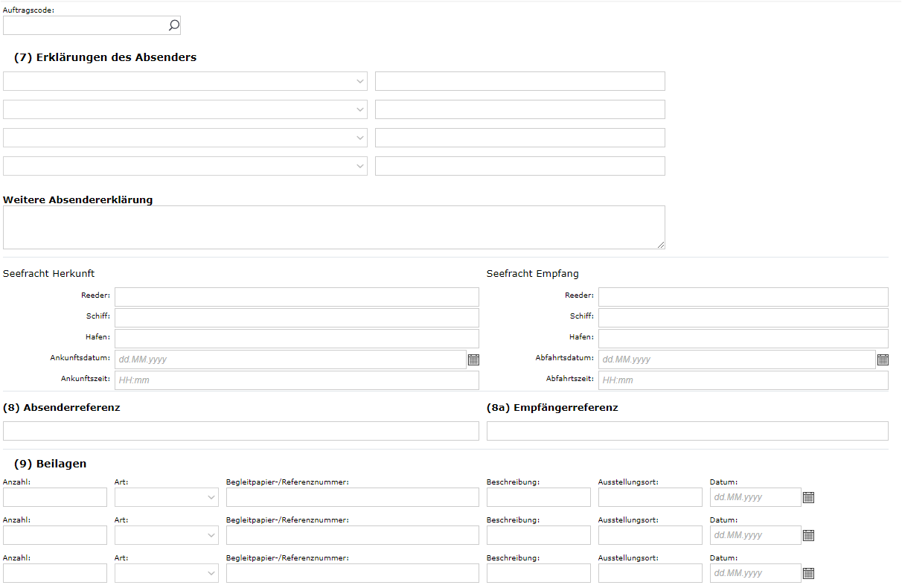The image size is (902, 588).
Task: Click Beschreibung field in first Beilagen row
Action: click(539, 497)
